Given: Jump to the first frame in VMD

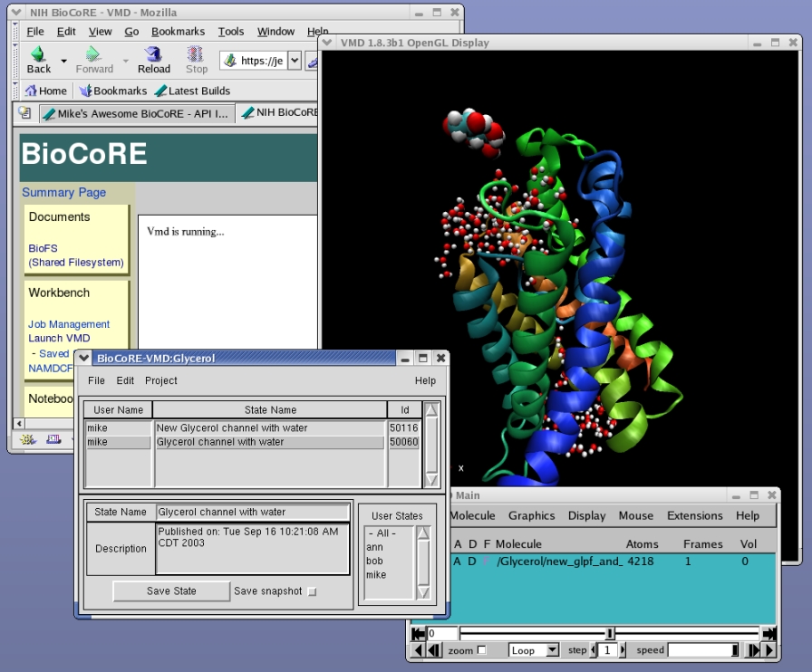Looking at the screenshot, I should click(418, 634).
